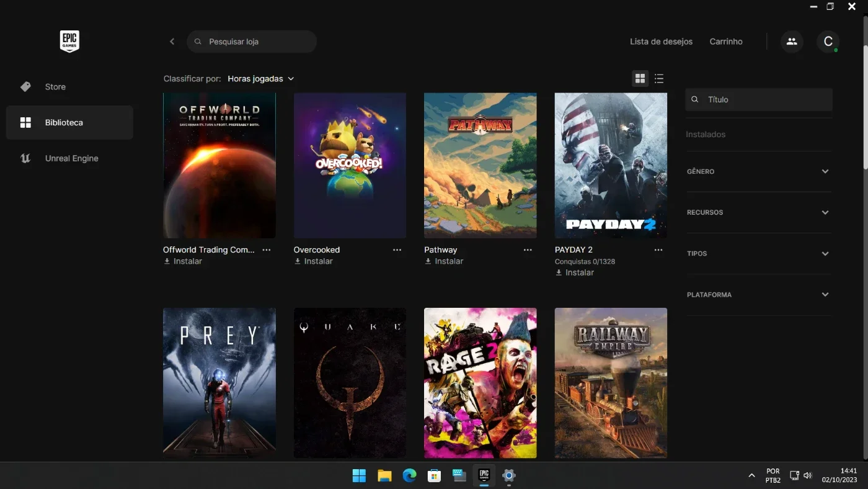The width and height of the screenshot is (868, 489).
Task: Click the keyboard app taskbar icon
Action: pyautogui.click(x=459, y=475)
